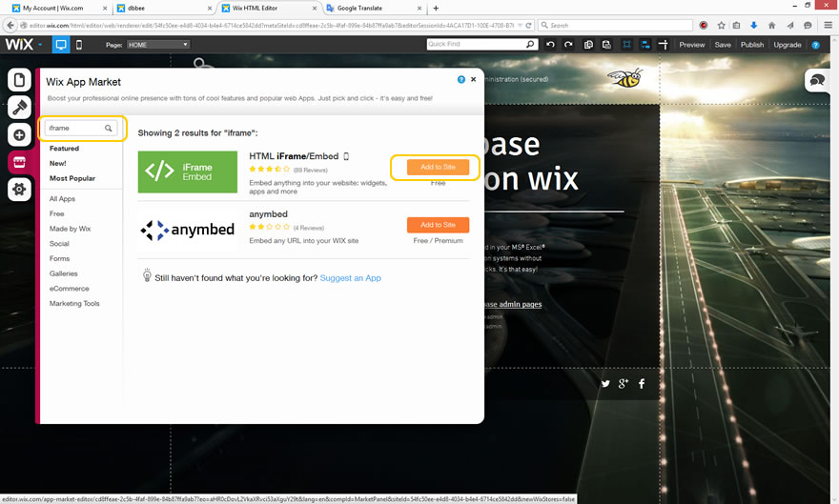Click the Copy icon in the Wix toolbar
This screenshot has height=504, width=839.
[x=588, y=45]
